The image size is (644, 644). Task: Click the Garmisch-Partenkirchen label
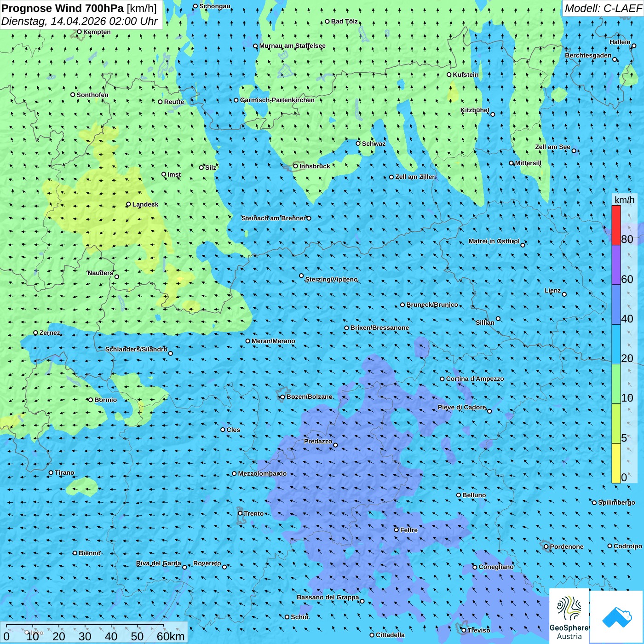pyautogui.click(x=277, y=100)
